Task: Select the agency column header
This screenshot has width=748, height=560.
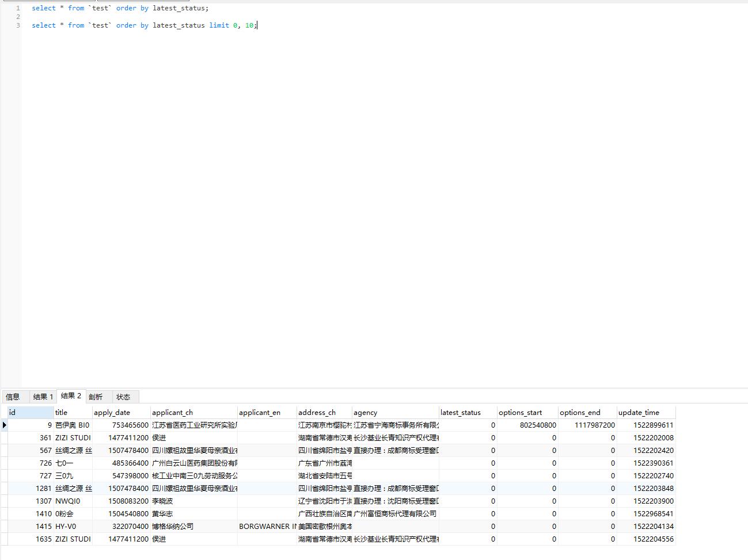Action: point(396,413)
